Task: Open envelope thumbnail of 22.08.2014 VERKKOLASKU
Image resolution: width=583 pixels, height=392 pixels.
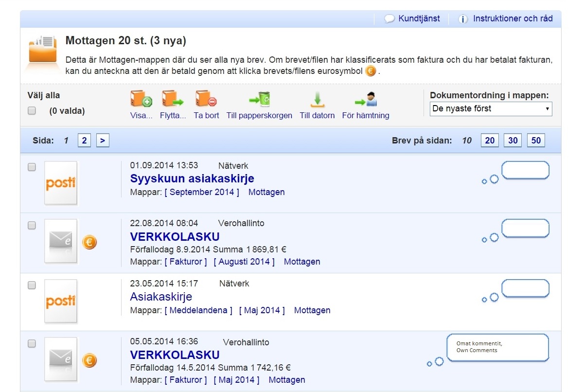Action: click(61, 241)
